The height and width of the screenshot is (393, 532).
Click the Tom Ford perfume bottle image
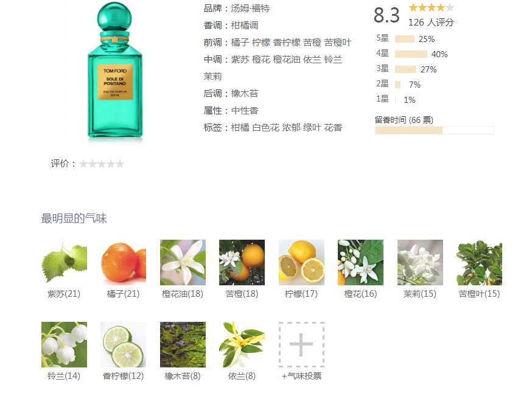(115, 71)
